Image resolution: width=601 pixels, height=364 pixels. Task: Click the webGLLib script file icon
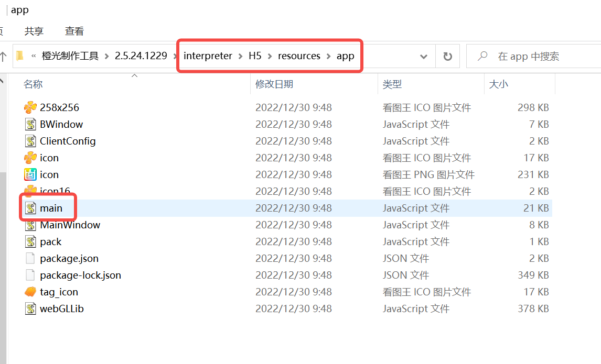[30, 308]
